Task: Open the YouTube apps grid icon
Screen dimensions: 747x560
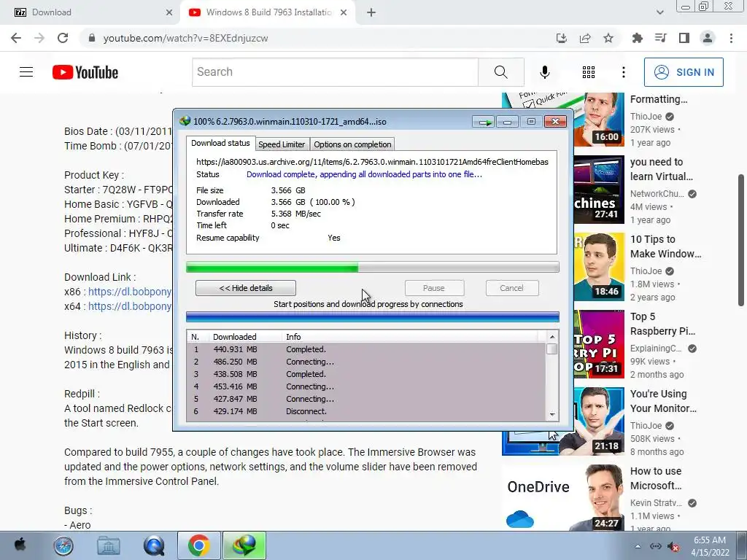Action: (x=589, y=72)
